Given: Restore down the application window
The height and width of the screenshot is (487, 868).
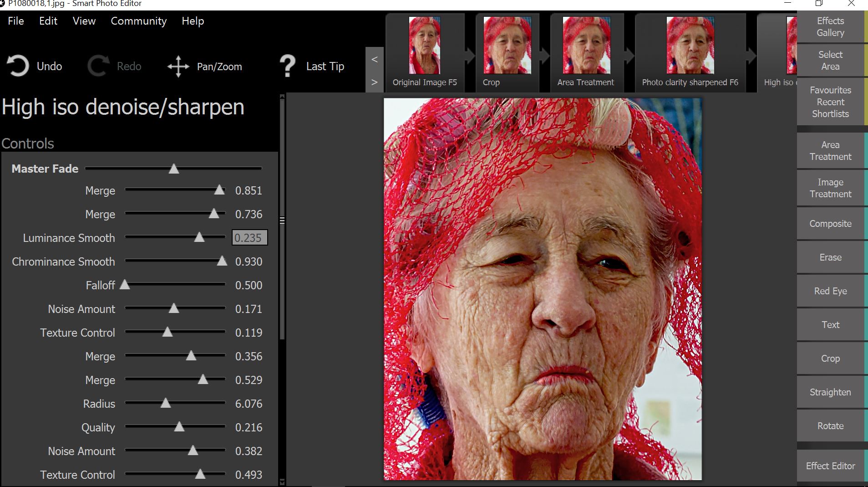Looking at the screenshot, I should 818,4.
